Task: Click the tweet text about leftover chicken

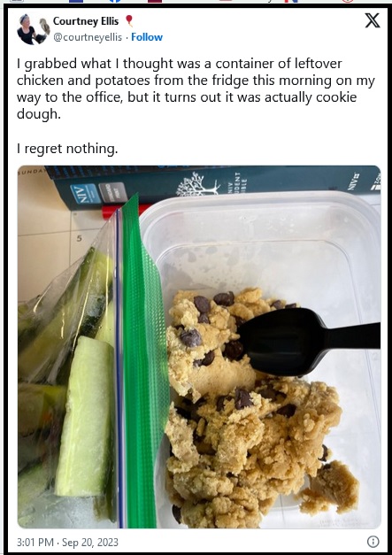Action: click(x=196, y=89)
